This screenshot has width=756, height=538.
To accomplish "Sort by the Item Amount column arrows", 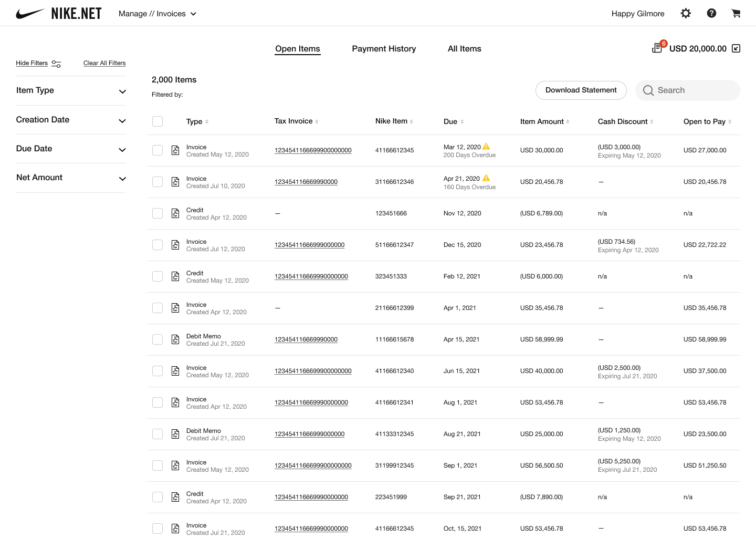I will pyautogui.click(x=568, y=121).
